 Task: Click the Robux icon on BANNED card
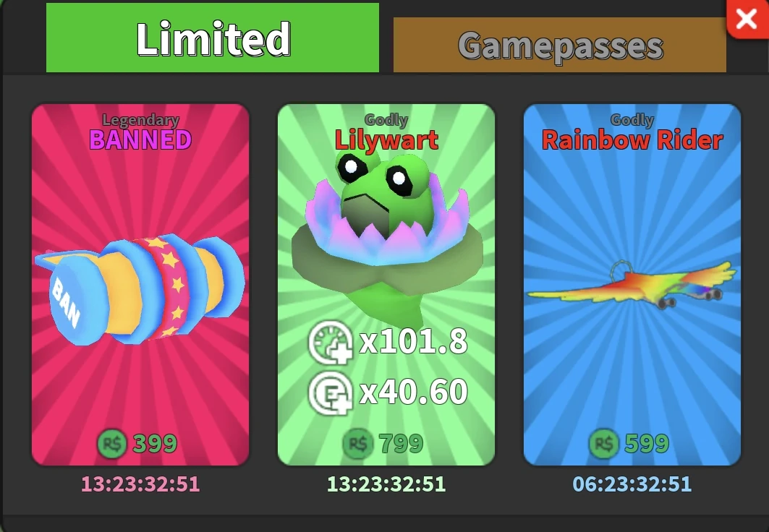pos(112,443)
